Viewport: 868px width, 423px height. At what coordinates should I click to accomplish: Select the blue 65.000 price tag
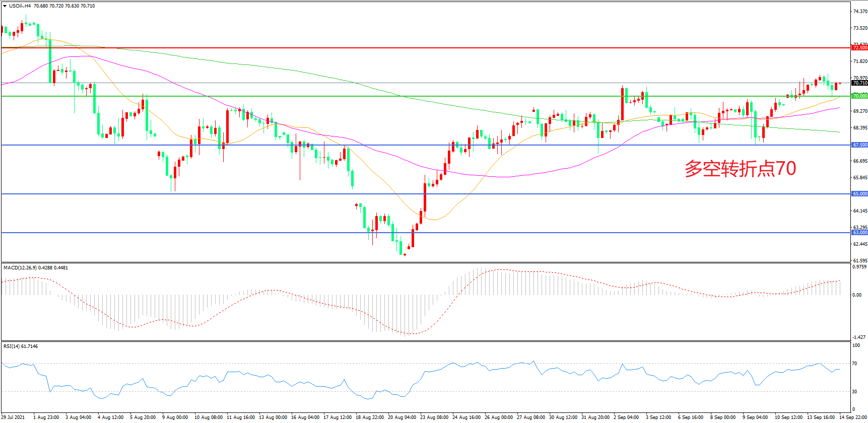859,194
